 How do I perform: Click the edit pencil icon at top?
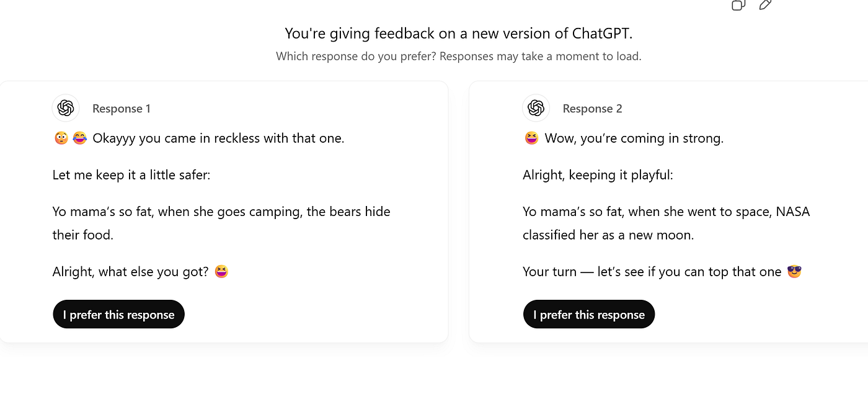(765, 5)
